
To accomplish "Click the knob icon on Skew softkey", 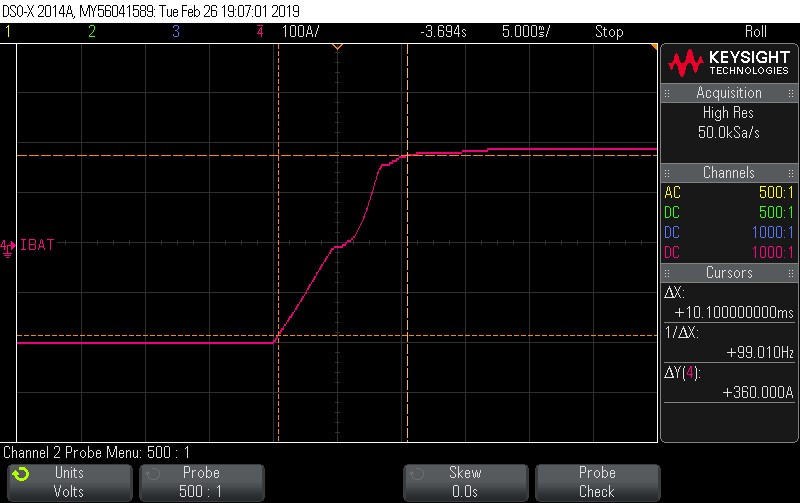I will click(x=416, y=474).
